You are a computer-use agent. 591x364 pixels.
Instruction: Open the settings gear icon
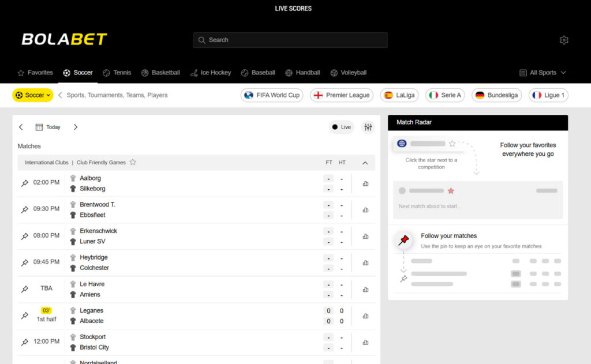tap(563, 40)
